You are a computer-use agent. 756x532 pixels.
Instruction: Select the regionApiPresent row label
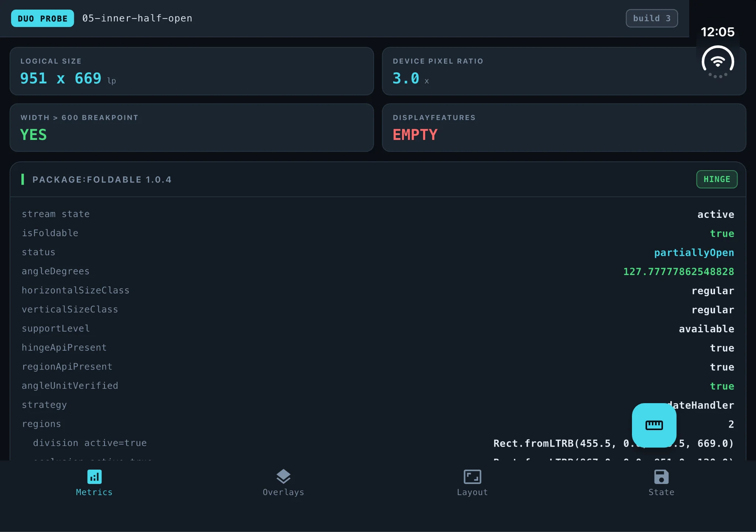tap(67, 367)
